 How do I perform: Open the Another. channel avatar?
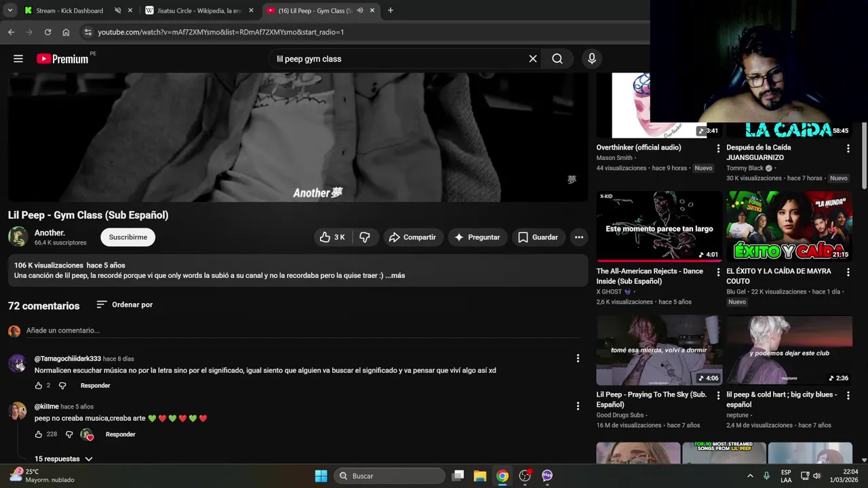click(x=18, y=237)
